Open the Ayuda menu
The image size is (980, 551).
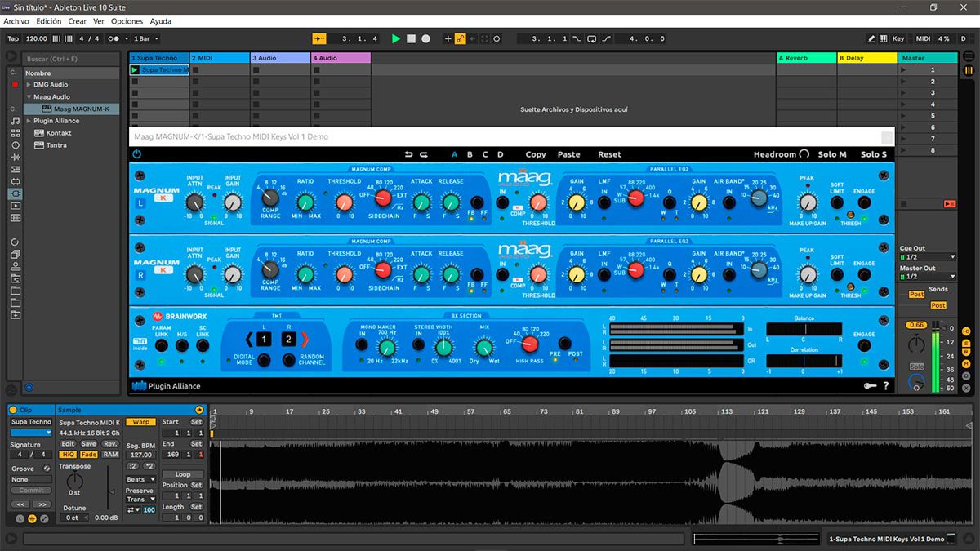[161, 21]
